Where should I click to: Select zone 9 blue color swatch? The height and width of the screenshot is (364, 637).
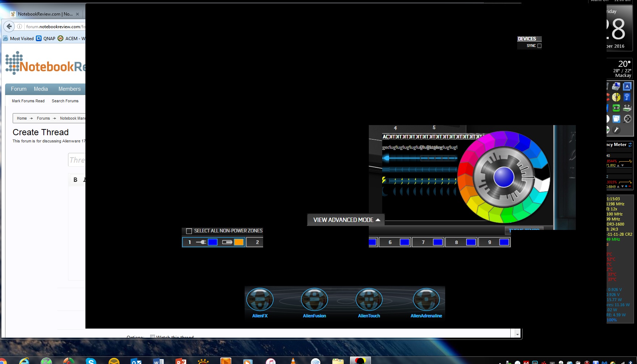tap(504, 242)
